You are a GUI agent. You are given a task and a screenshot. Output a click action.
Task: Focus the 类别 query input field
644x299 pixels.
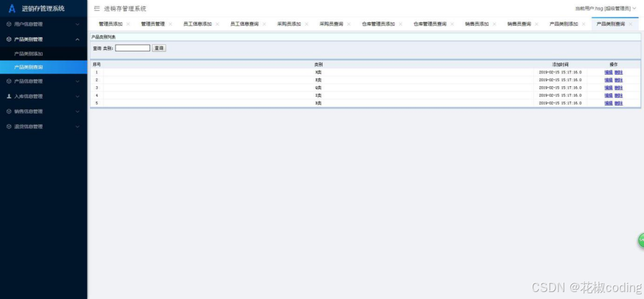click(133, 48)
